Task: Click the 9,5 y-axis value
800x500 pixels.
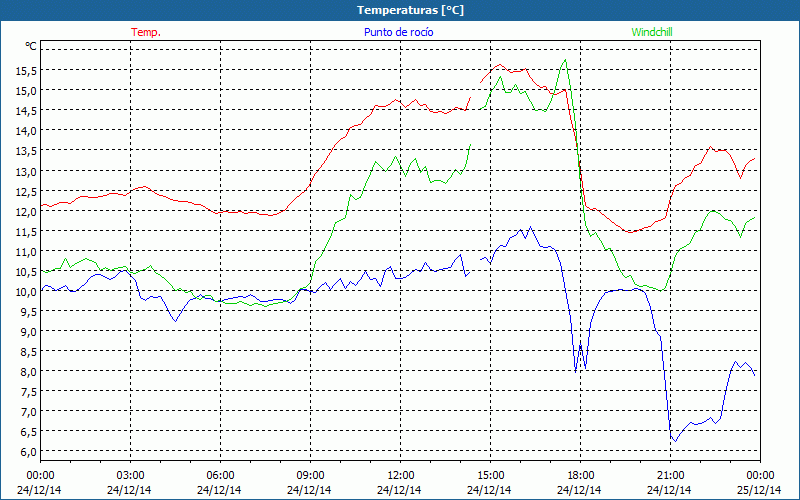Action: pos(29,311)
